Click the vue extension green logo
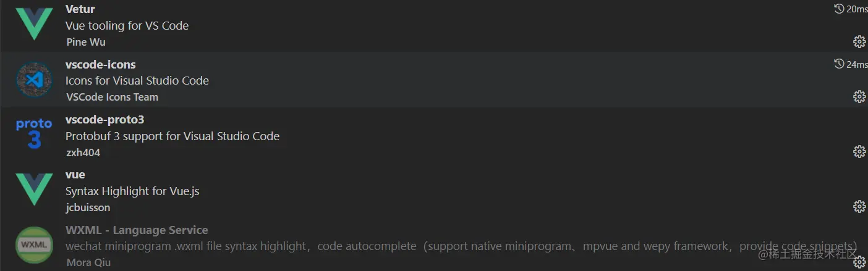The image size is (868, 271). 34,190
